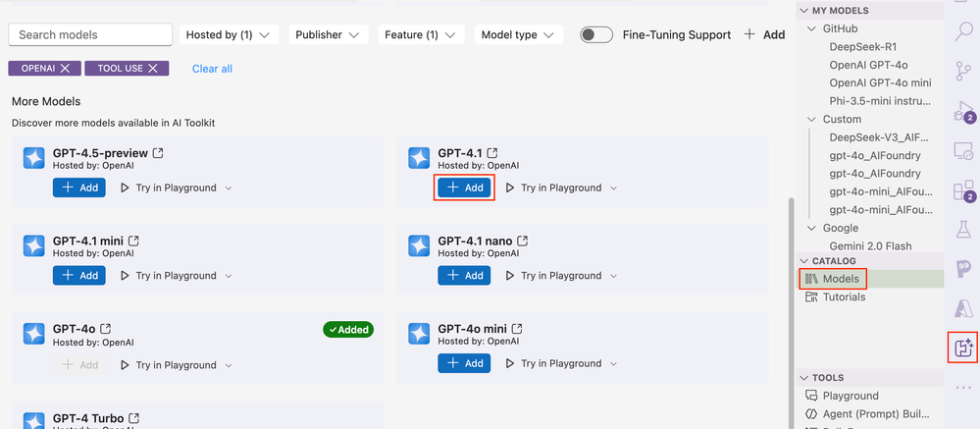Open the Model type dropdown
The image size is (980, 429).
click(x=519, y=35)
